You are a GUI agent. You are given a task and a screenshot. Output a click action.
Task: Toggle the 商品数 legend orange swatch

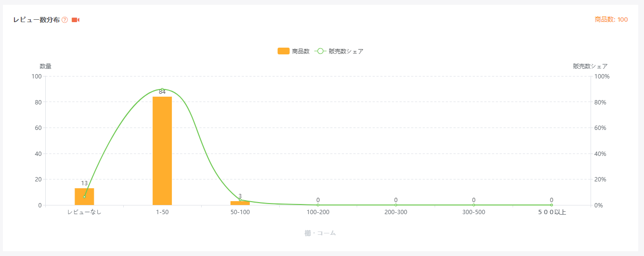283,51
